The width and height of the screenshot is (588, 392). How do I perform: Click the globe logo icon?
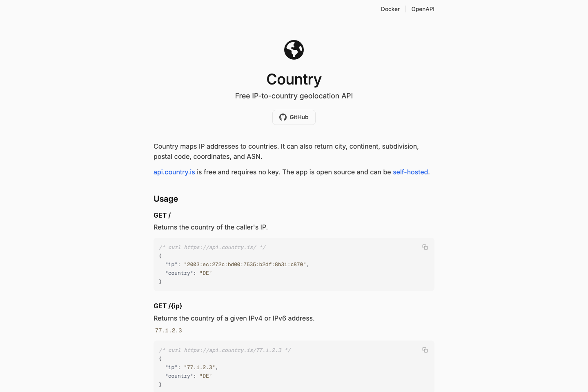[x=294, y=49]
